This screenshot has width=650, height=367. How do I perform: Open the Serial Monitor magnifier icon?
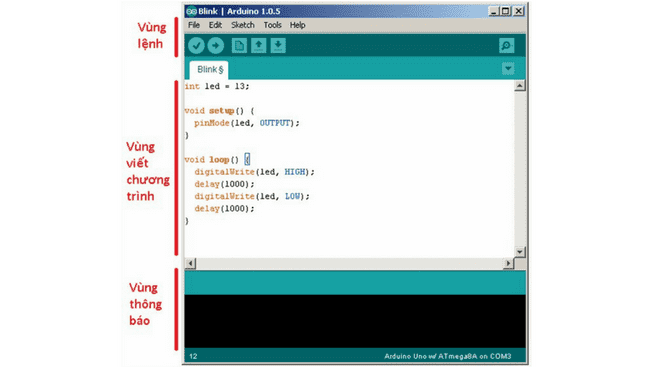click(x=507, y=45)
